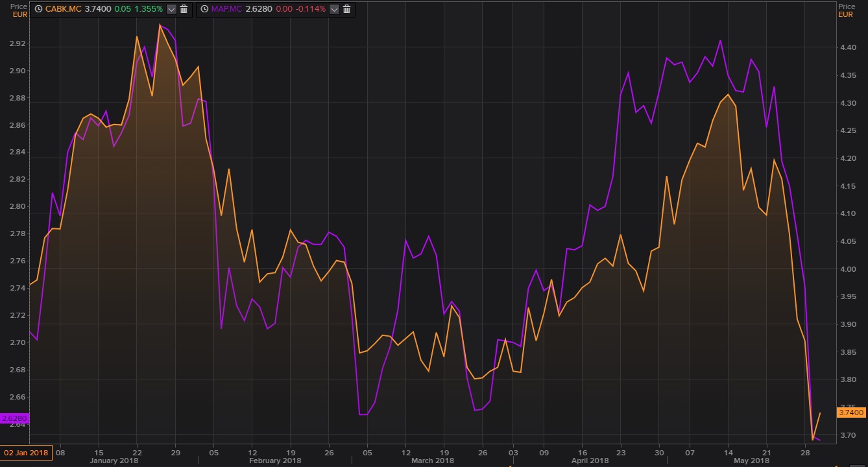Select the purple MAP.MC ticker label
The height and width of the screenshot is (467, 868).
pos(227,9)
